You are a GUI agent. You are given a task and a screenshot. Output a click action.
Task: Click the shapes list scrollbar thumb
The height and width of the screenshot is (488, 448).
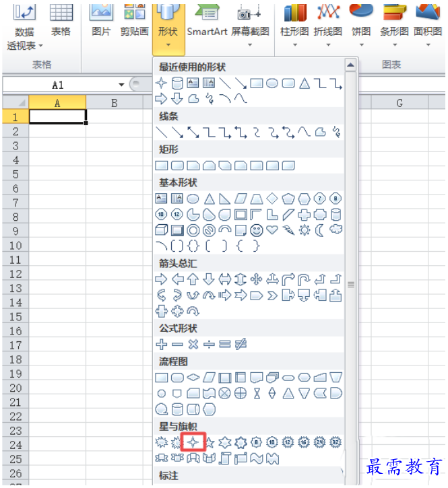tap(351, 285)
